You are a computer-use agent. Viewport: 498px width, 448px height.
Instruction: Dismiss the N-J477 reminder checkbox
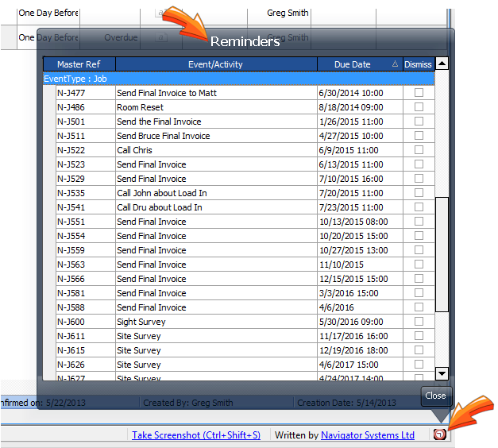tap(419, 93)
